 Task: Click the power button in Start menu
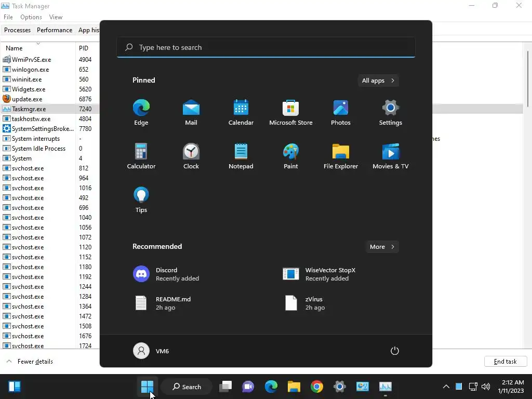click(395, 351)
